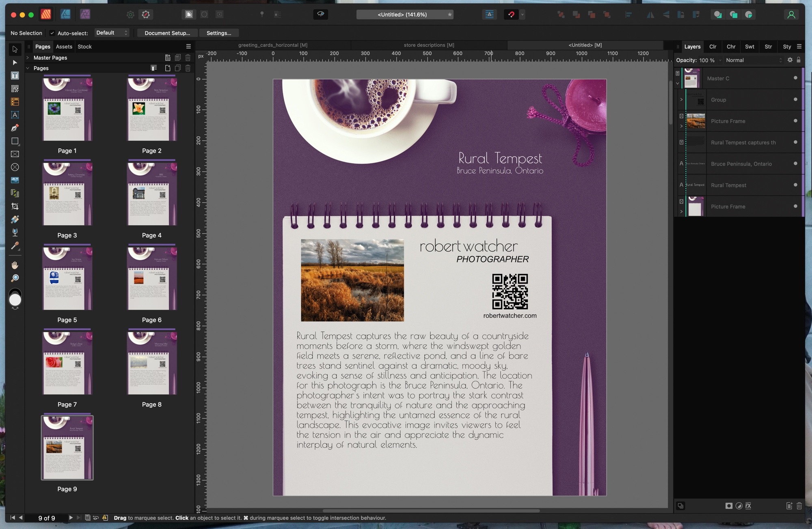Open the Auto-select Default dropdown

(112, 33)
